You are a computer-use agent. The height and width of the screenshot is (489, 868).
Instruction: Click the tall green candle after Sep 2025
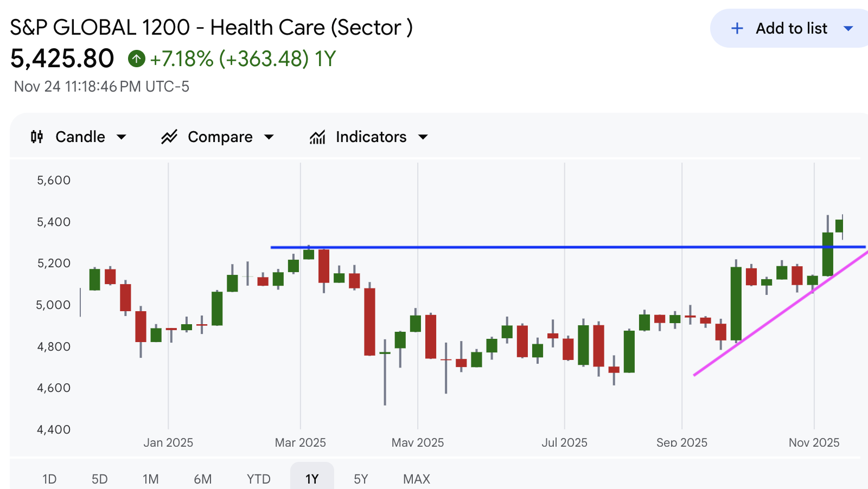[x=736, y=304]
